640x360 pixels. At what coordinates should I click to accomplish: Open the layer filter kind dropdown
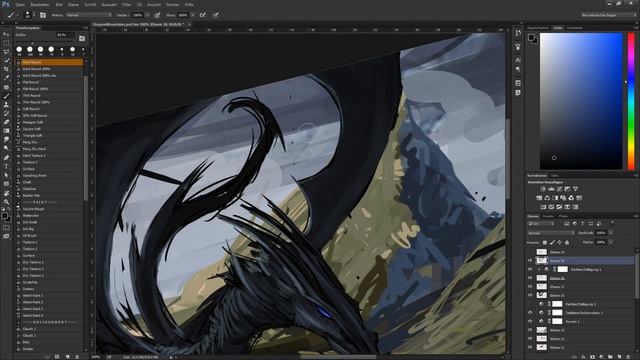coord(542,224)
